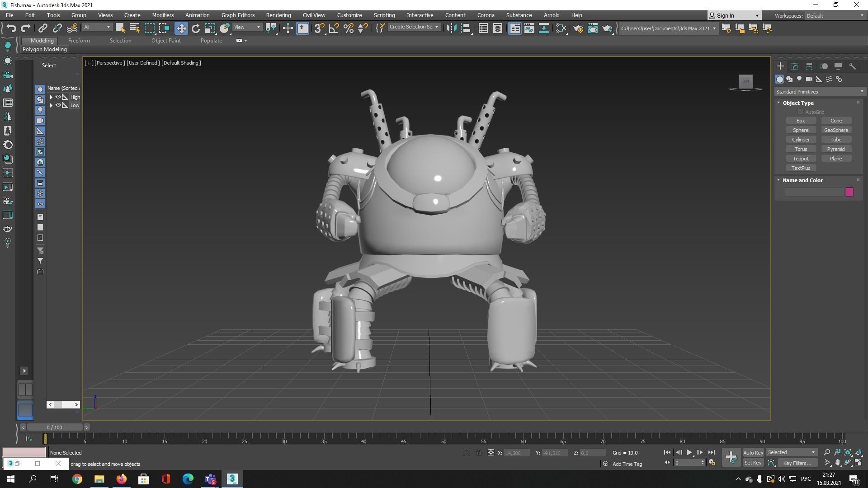Click the Mirror tool icon in the toolbar

coord(451,28)
